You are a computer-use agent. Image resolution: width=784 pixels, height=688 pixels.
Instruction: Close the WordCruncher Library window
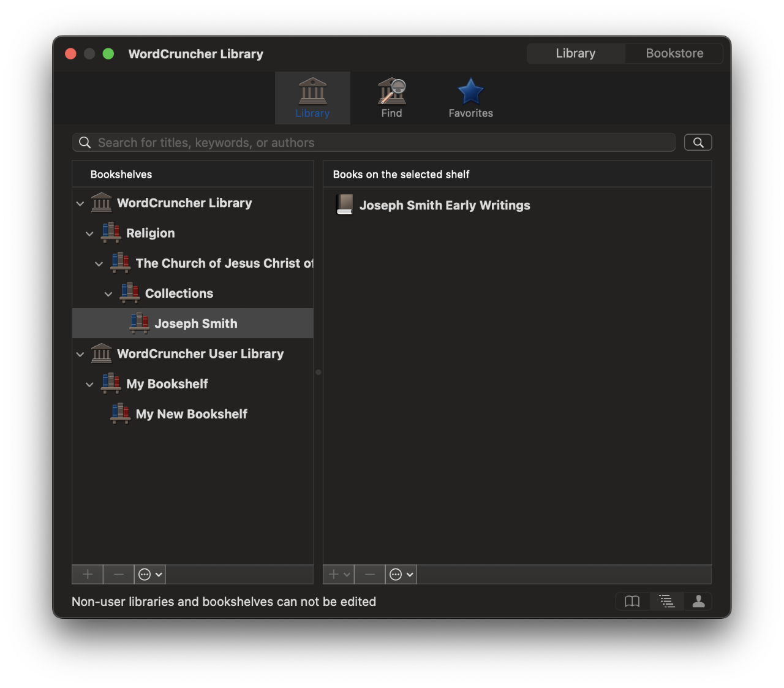click(70, 54)
